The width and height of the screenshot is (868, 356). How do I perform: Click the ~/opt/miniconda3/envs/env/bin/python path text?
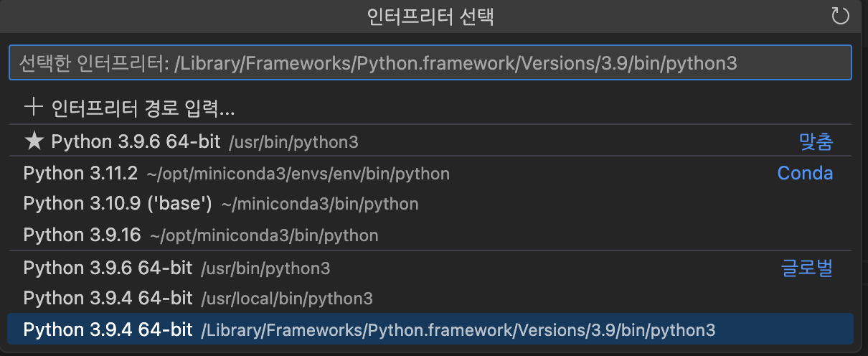(298, 174)
